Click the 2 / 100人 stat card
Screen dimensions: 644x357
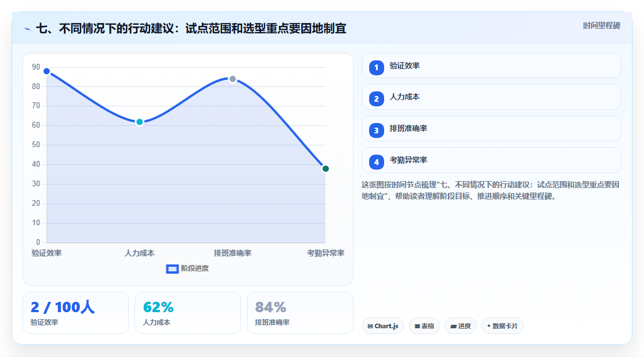click(75, 313)
